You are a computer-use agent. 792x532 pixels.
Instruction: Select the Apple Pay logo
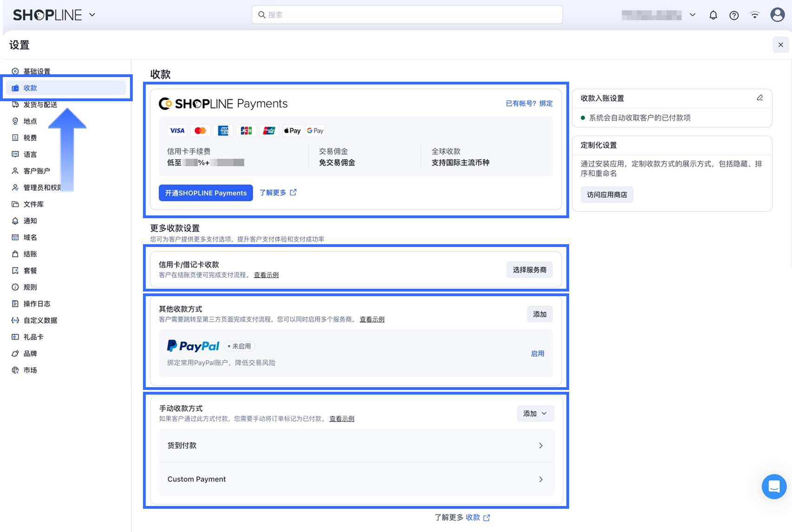point(292,131)
